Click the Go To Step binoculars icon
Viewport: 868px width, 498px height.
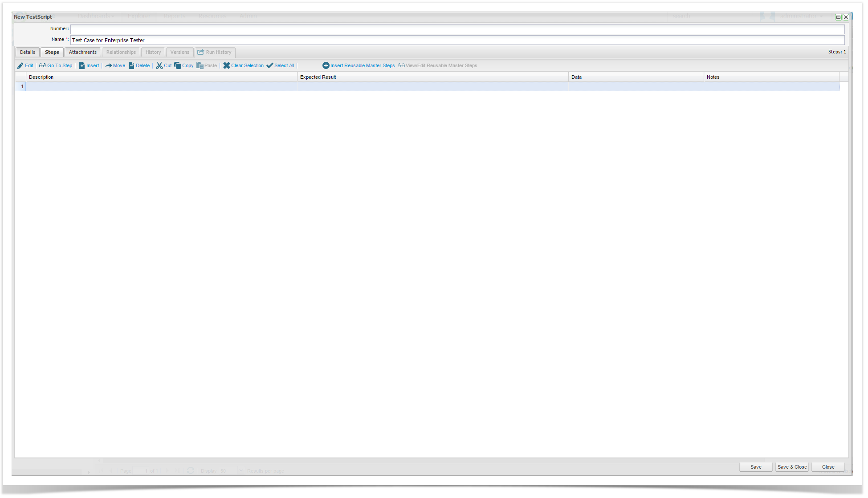pyautogui.click(x=43, y=66)
